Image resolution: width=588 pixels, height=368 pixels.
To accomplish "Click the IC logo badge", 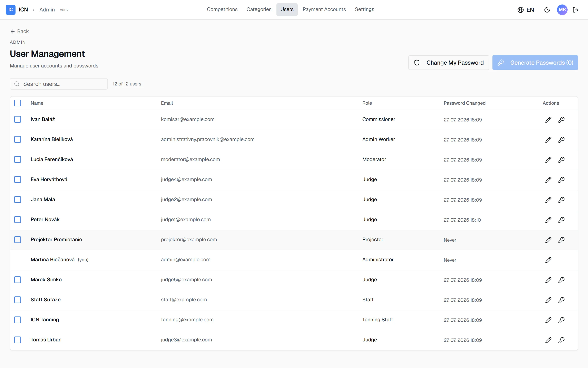I will coord(10,10).
